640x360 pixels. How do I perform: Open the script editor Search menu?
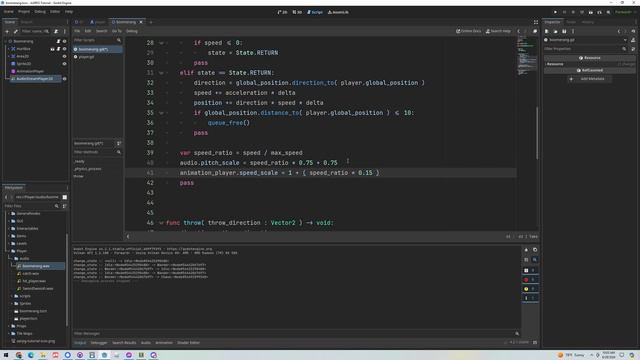point(102,31)
